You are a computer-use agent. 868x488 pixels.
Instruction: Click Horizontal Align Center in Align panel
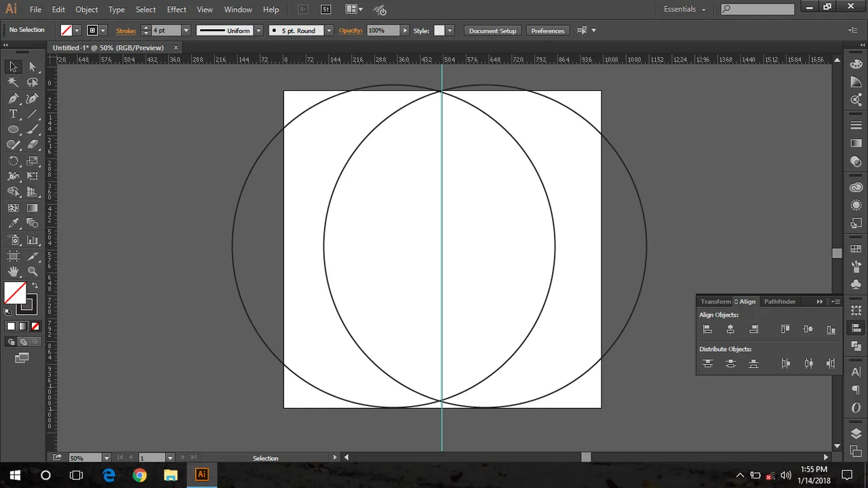(730, 329)
